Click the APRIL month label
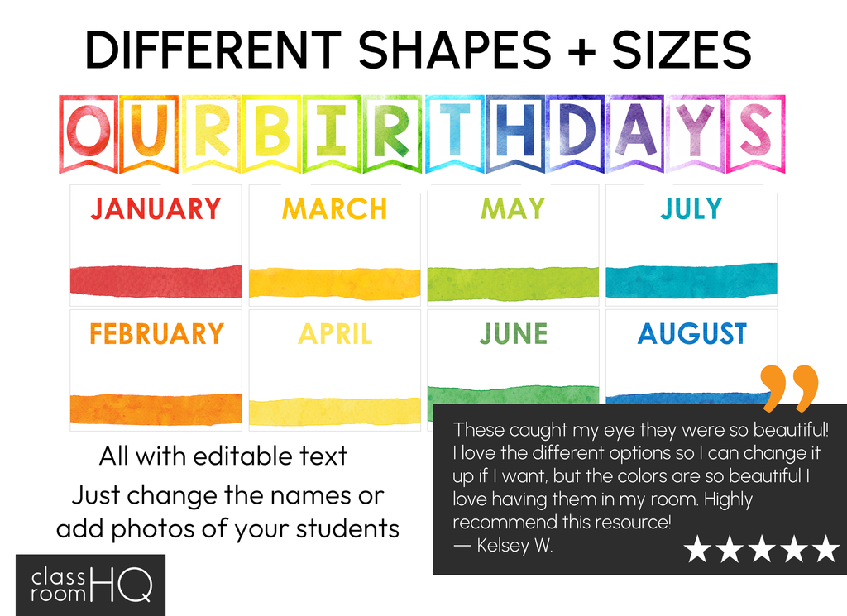 tap(335, 334)
